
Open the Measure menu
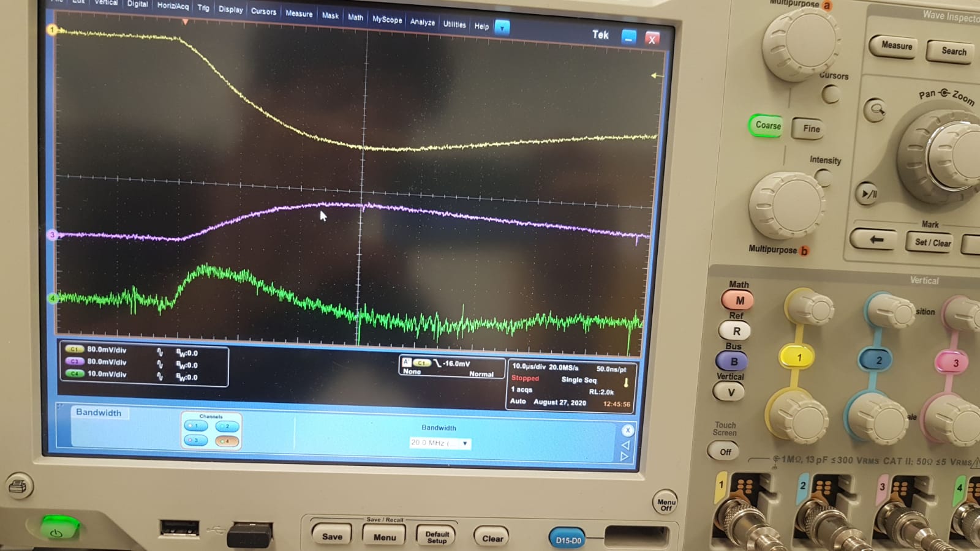click(299, 13)
